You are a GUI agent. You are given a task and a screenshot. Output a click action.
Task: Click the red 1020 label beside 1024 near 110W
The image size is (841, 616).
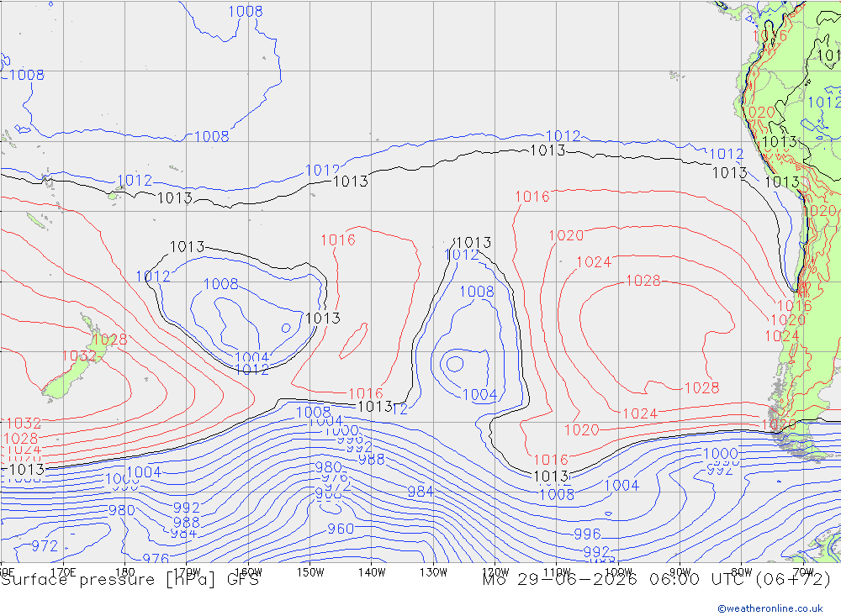point(566,235)
